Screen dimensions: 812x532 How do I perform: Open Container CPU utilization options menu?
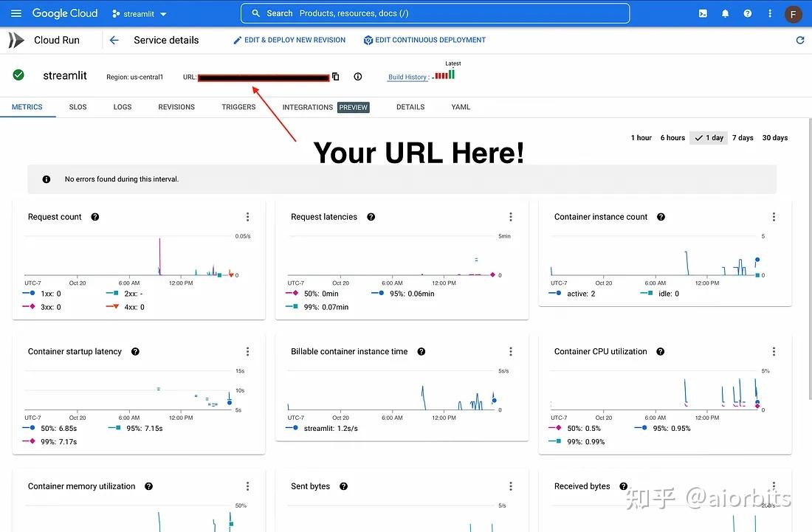774,351
